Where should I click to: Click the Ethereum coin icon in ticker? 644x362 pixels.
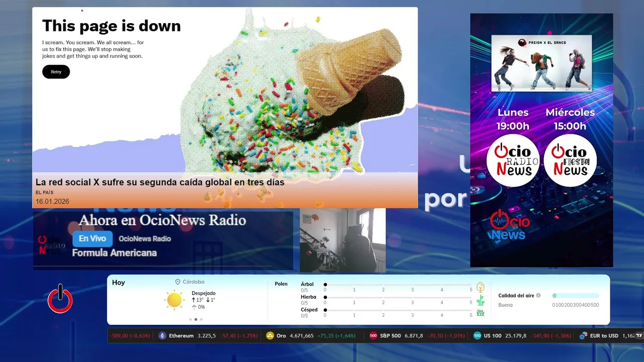coord(162,336)
